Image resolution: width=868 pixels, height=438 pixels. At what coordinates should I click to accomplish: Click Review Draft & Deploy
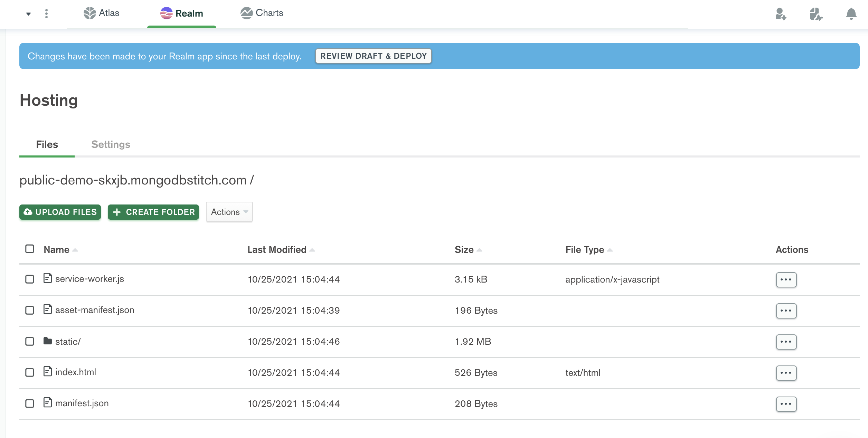tap(373, 56)
